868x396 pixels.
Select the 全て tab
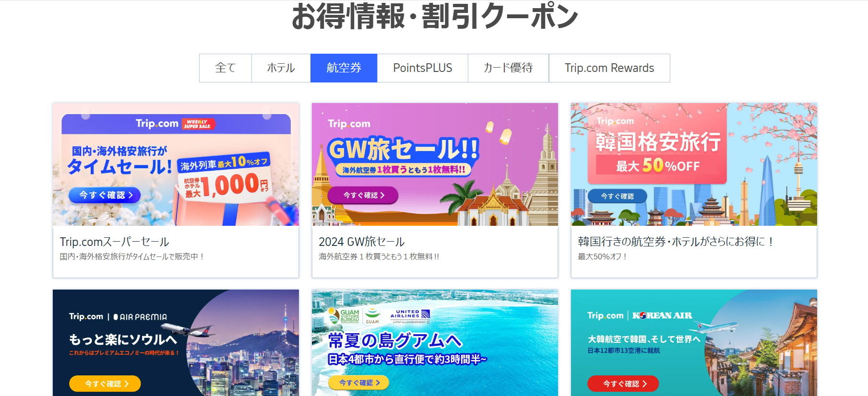pos(226,68)
